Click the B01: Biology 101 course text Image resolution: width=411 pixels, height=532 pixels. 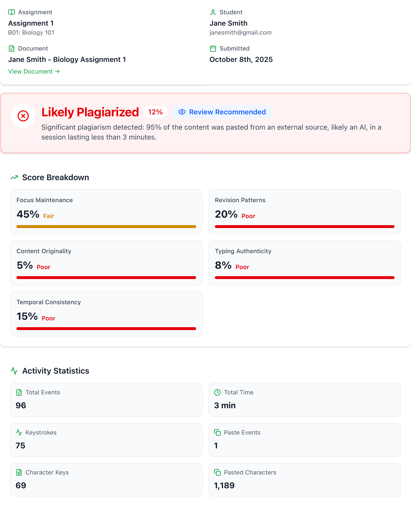click(31, 33)
